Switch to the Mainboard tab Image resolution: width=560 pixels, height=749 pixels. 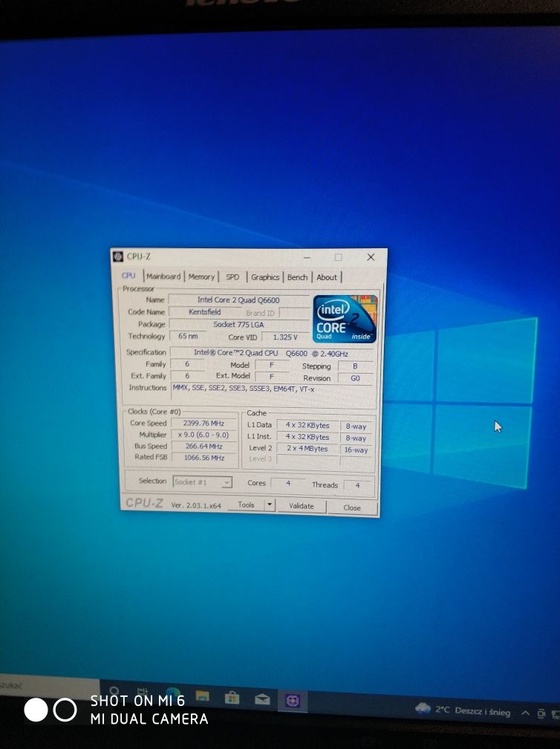[163, 276]
